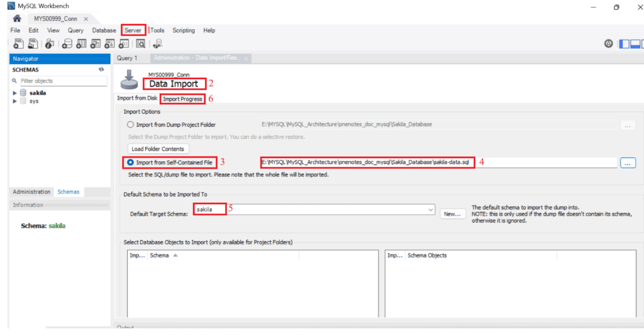Switch to the Query 1 tab
The height and width of the screenshot is (336, 644).
pyautogui.click(x=127, y=58)
